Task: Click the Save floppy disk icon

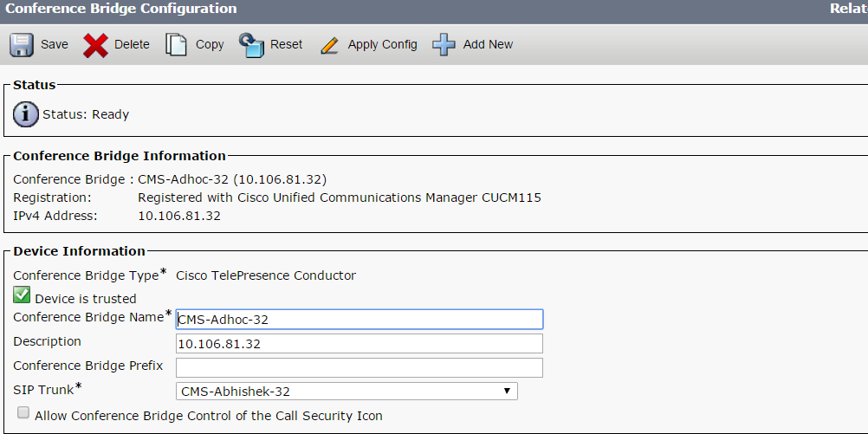Action: 22,45
